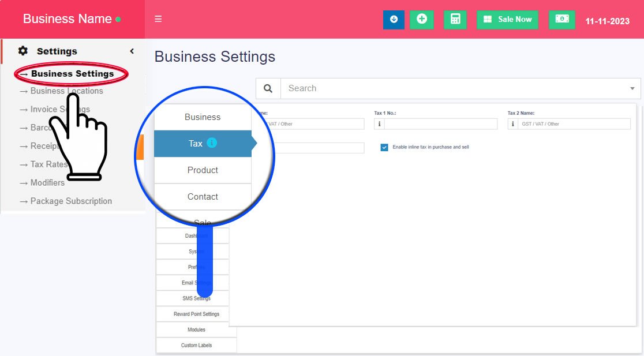
Task: Click the search magnifier icon
Action: coord(268,88)
